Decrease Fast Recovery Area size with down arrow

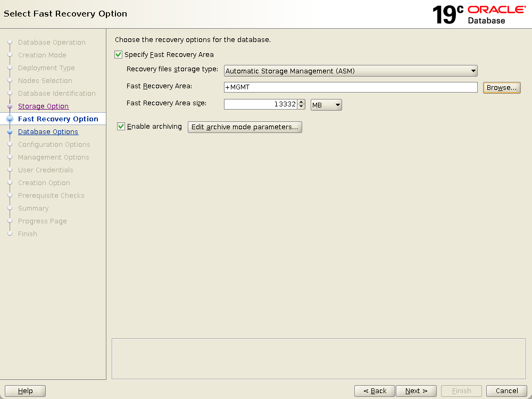[301, 107]
